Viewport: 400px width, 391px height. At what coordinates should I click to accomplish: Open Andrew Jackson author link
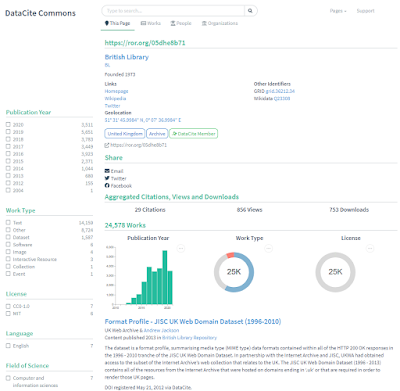pos(161,330)
